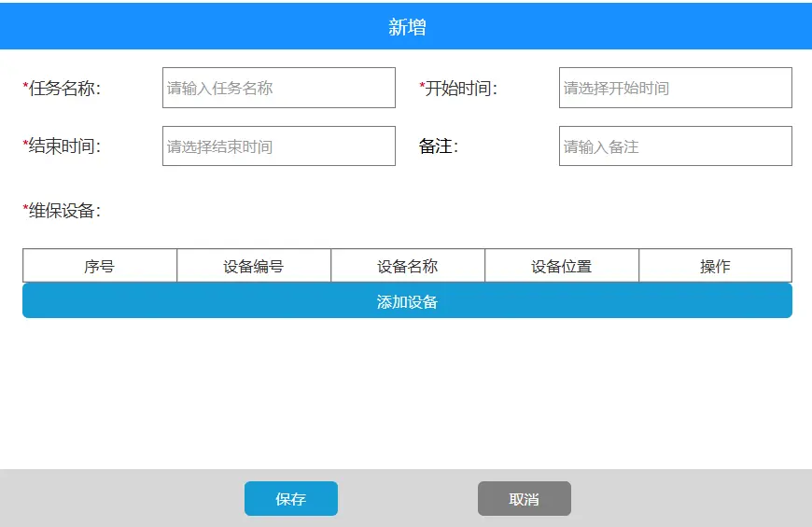
Task: Select the 设备位置 column header
Action: pyautogui.click(x=562, y=266)
